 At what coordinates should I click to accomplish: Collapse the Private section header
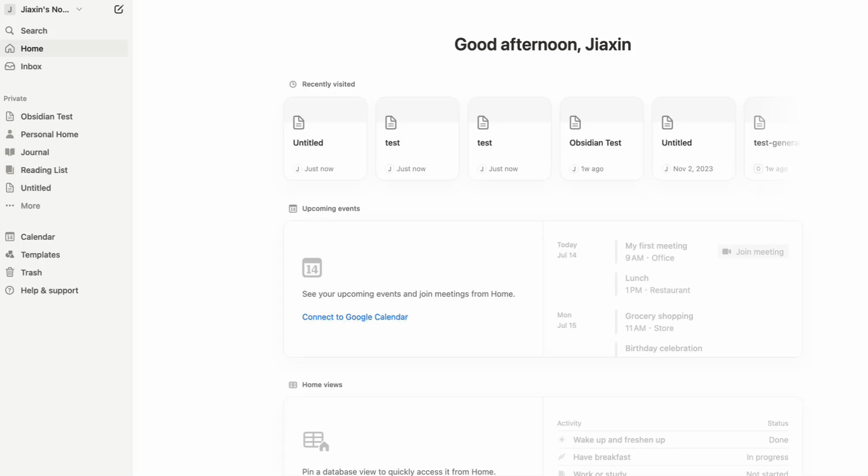pos(15,99)
